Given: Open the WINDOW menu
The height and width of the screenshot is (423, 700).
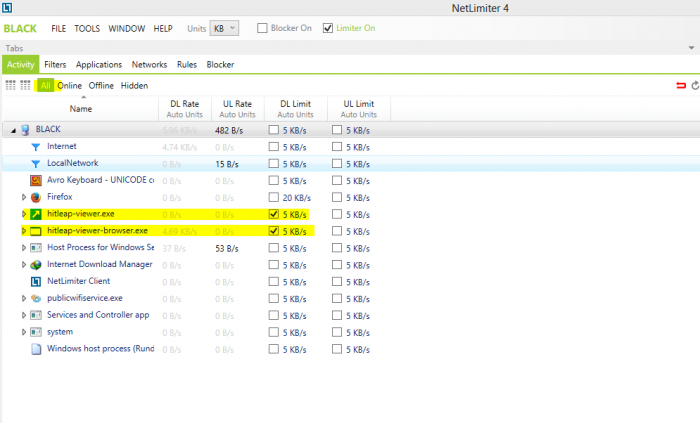Looking at the screenshot, I should [127, 29].
